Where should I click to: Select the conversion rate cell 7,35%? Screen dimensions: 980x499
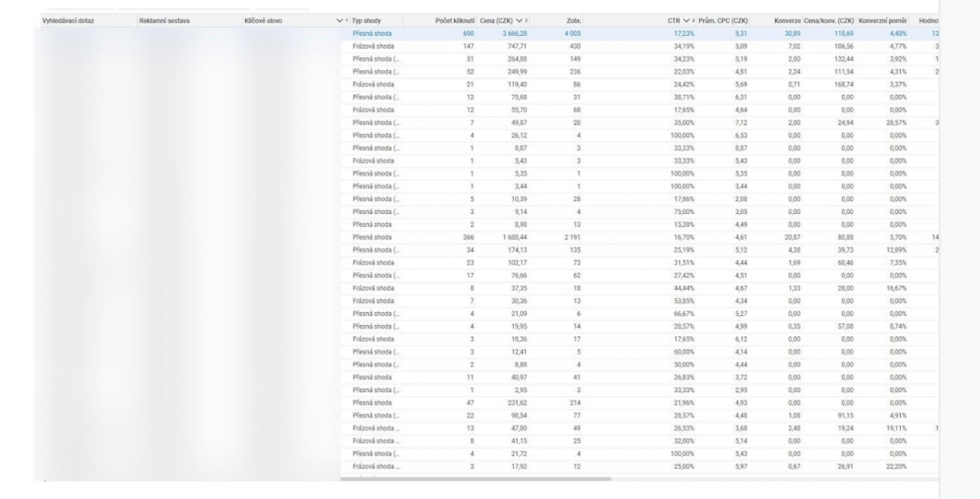(898, 262)
